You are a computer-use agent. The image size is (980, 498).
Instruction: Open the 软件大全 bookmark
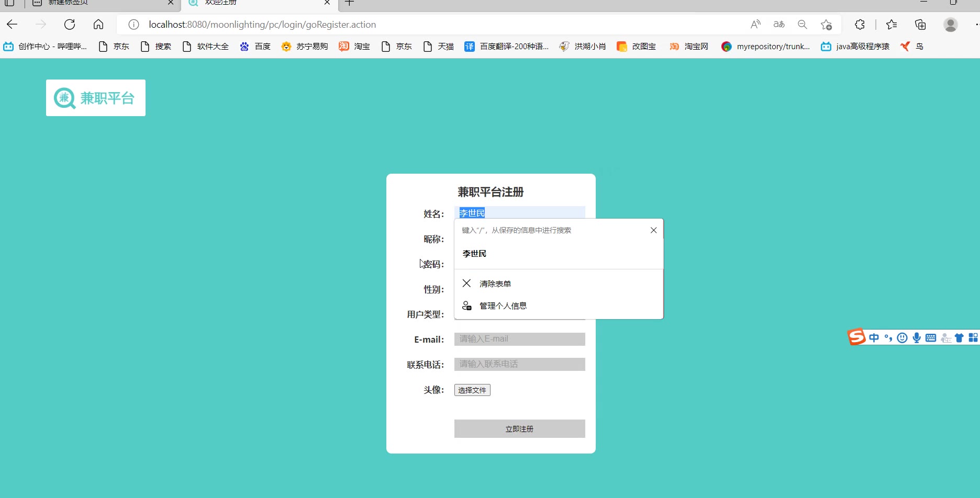(x=205, y=47)
